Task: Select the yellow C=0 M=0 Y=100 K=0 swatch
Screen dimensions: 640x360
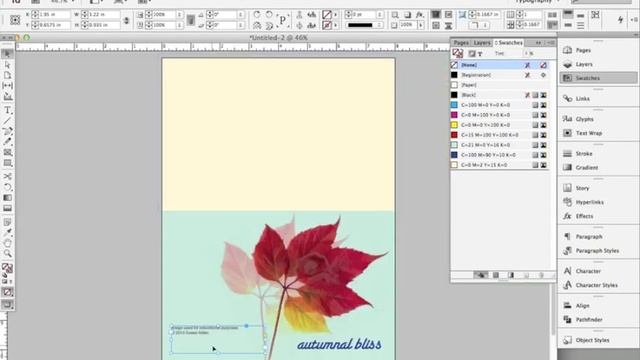Action: click(500, 125)
